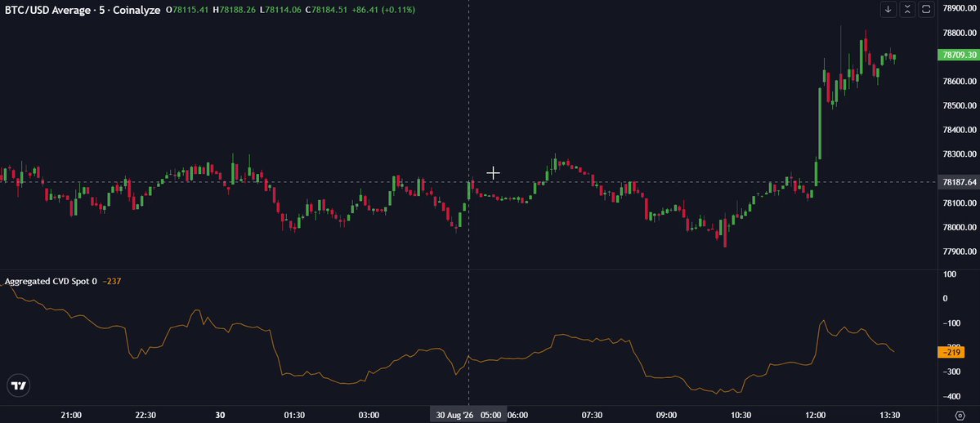Click the 09:00 time axis label
Image resolution: width=980 pixels, height=423 pixels.
(x=666, y=415)
